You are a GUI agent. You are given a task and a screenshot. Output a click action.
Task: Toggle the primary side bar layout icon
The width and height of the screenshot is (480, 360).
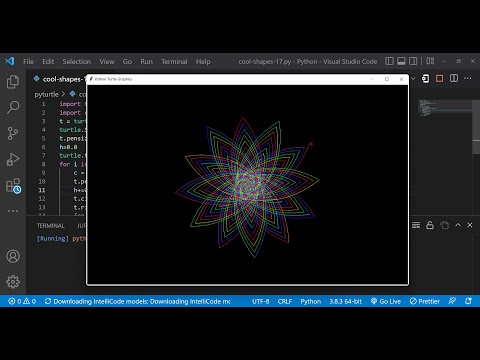click(389, 61)
